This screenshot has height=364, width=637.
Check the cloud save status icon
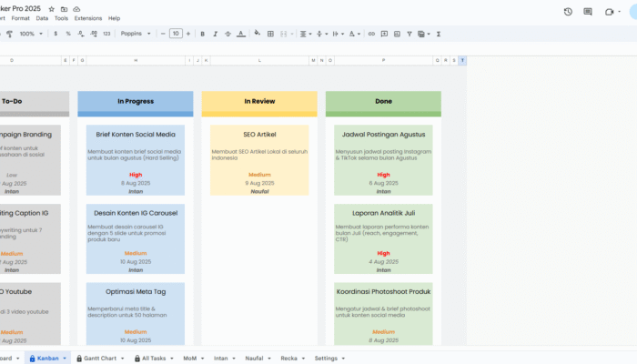76,9
